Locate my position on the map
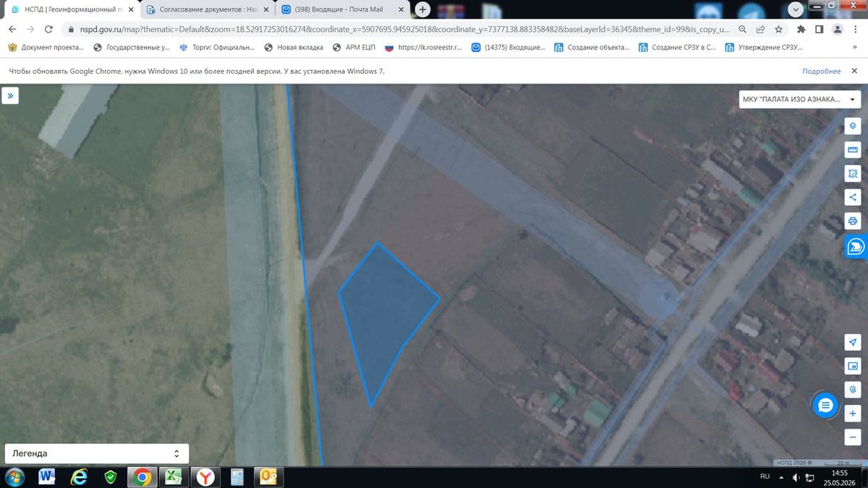 pyautogui.click(x=853, y=342)
